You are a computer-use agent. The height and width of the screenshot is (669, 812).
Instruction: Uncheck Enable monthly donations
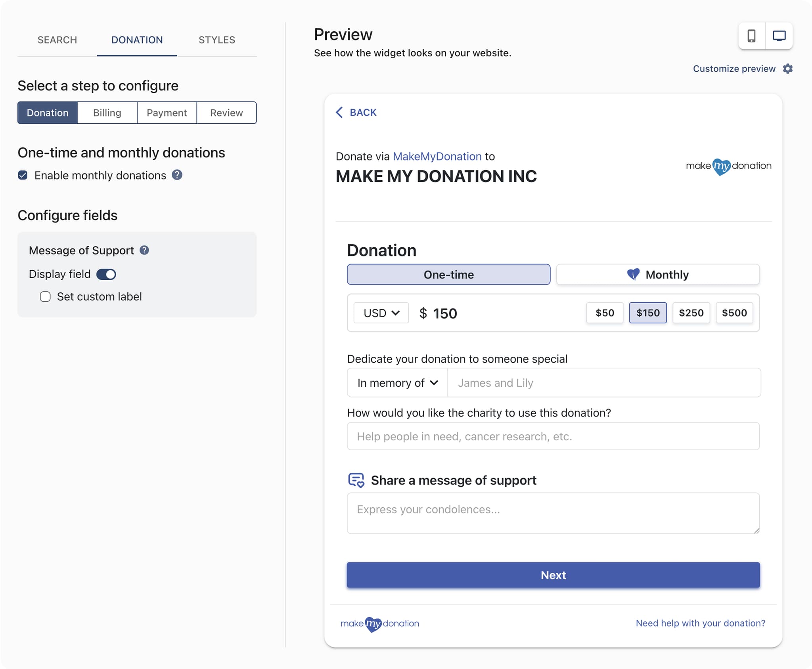pos(23,175)
